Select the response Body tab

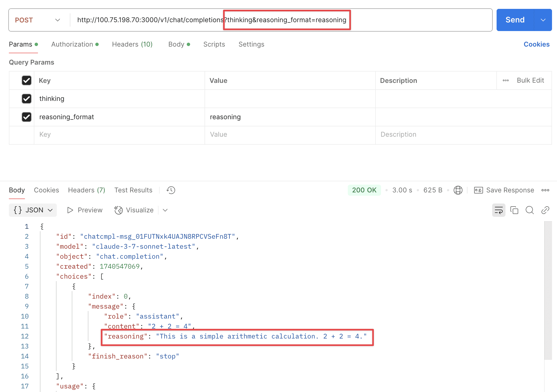point(17,190)
